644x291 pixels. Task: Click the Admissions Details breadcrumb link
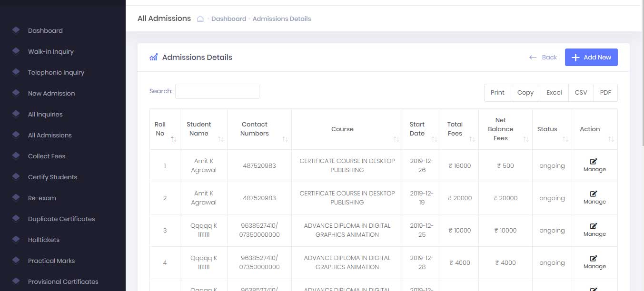tap(282, 19)
